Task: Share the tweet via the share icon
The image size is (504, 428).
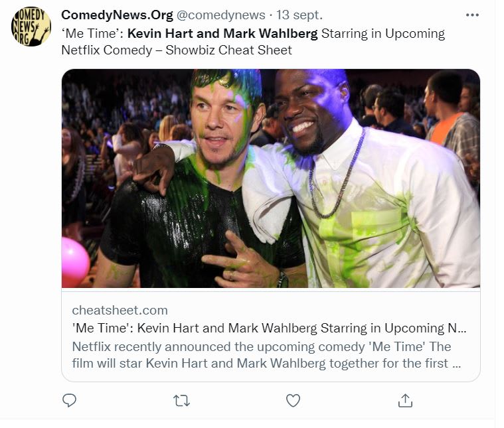Action: (405, 400)
